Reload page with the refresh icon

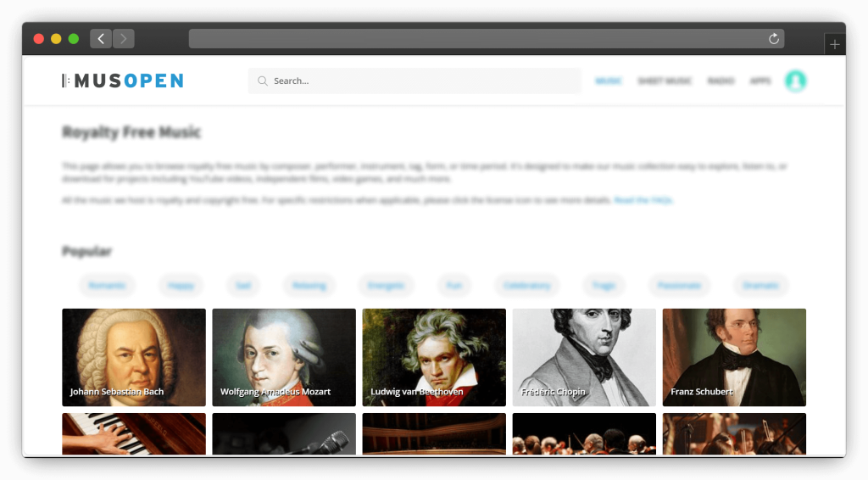774,39
